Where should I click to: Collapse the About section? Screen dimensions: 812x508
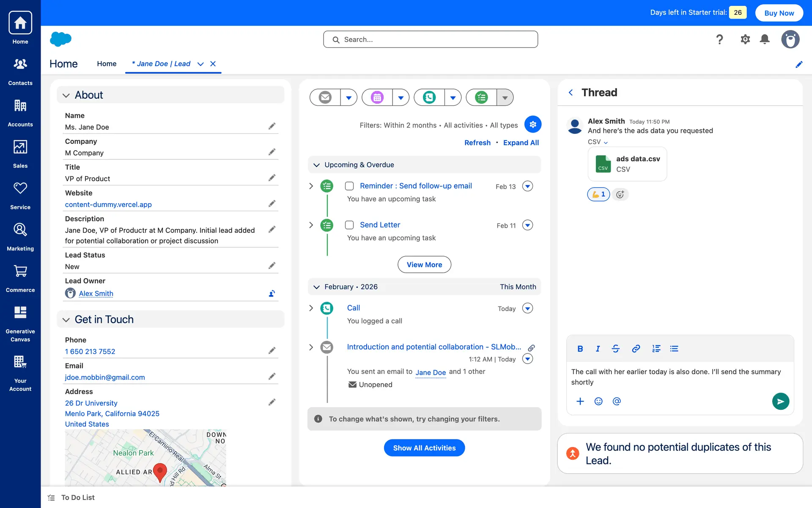(x=66, y=95)
